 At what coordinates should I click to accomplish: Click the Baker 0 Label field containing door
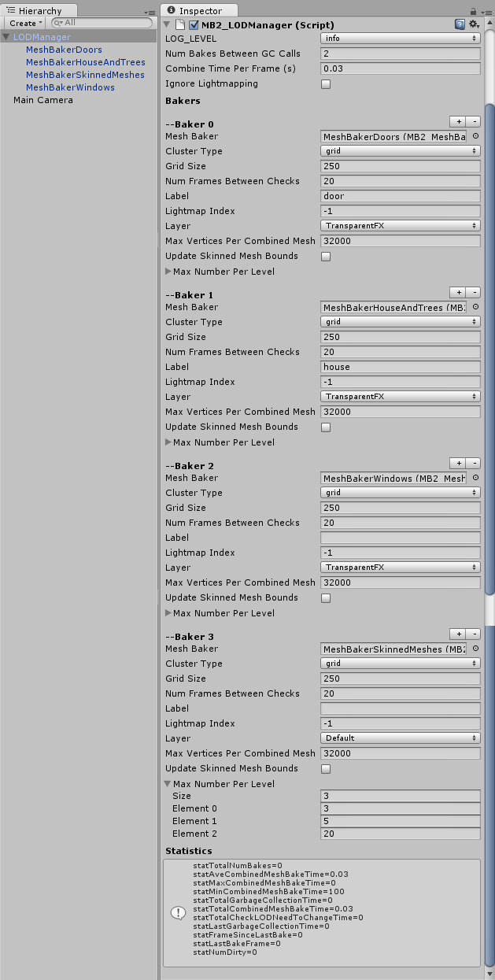400,196
